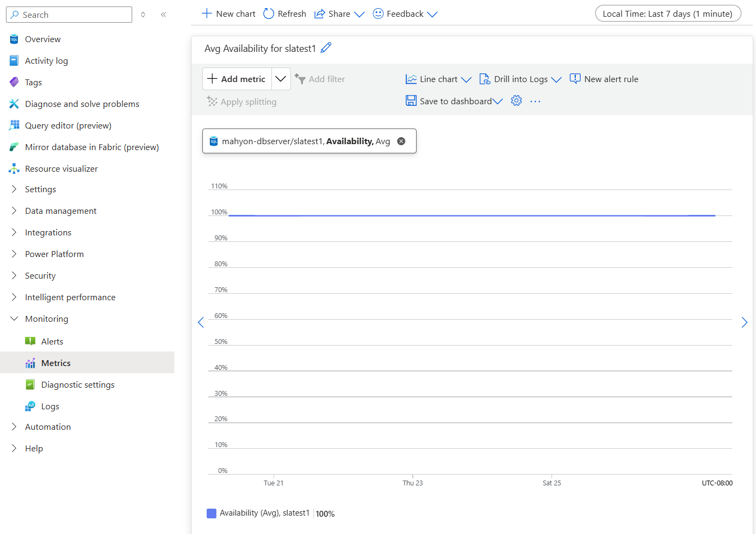The width and height of the screenshot is (756, 534).
Task: Select the Apply splitting icon
Action: click(x=212, y=102)
